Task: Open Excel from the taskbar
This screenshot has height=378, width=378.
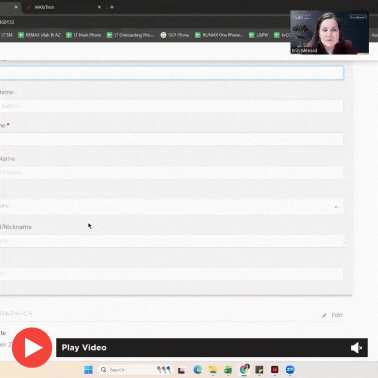Action: click(x=228, y=370)
